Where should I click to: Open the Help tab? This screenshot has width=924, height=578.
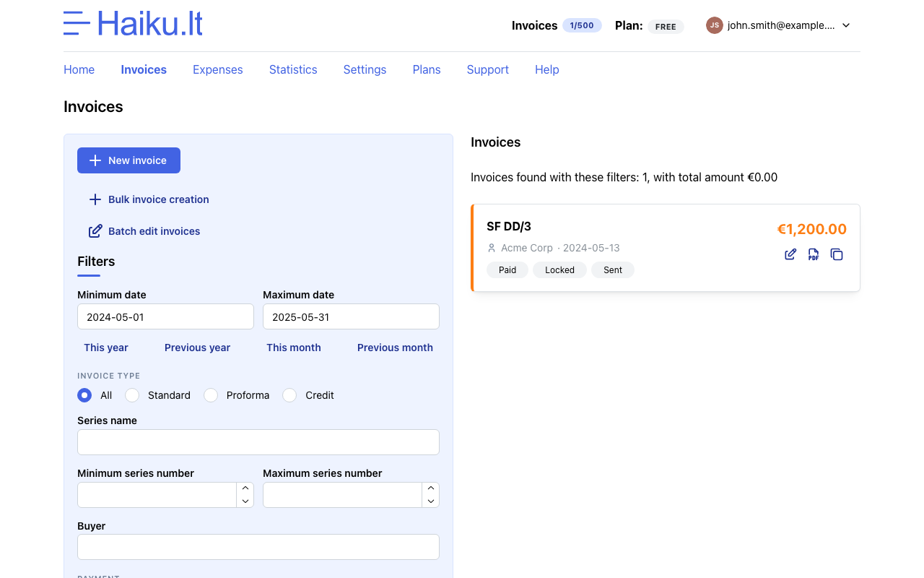tap(547, 69)
